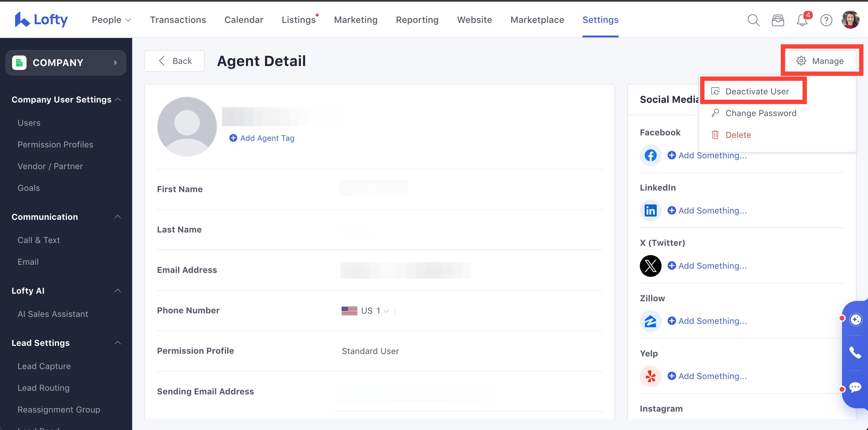868x430 pixels.
Task: Click the search magnifier icon
Action: click(x=753, y=20)
